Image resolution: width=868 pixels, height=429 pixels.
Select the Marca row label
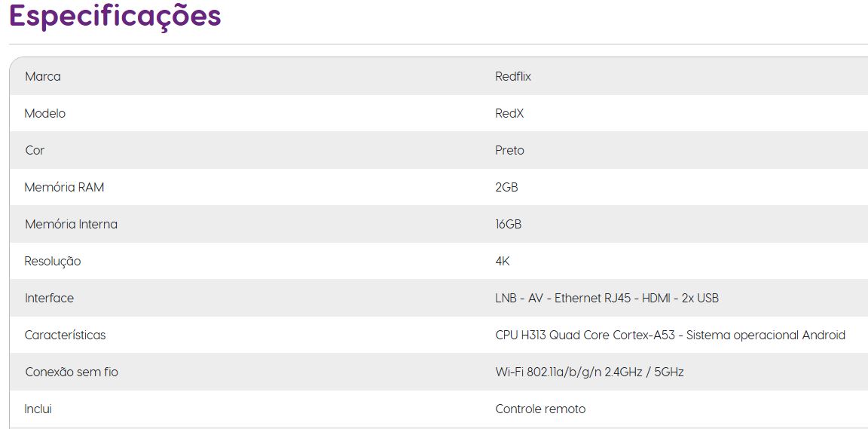point(43,76)
